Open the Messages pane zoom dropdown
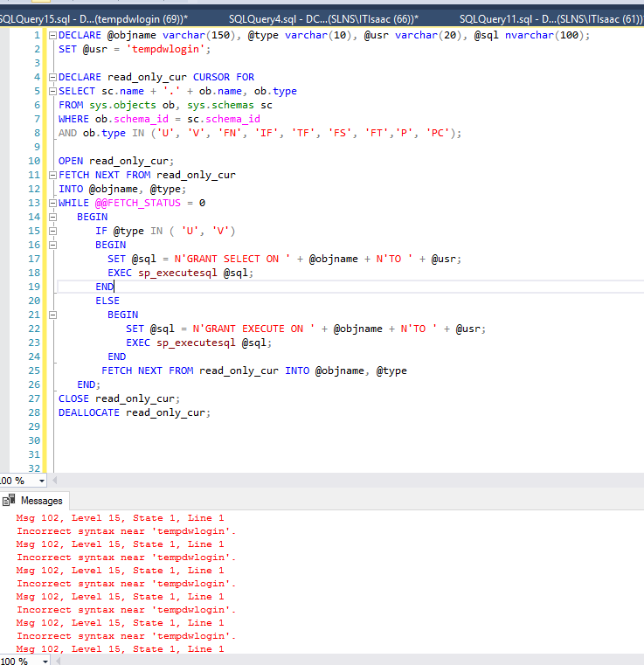The height and width of the screenshot is (665, 644). tap(45, 662)
